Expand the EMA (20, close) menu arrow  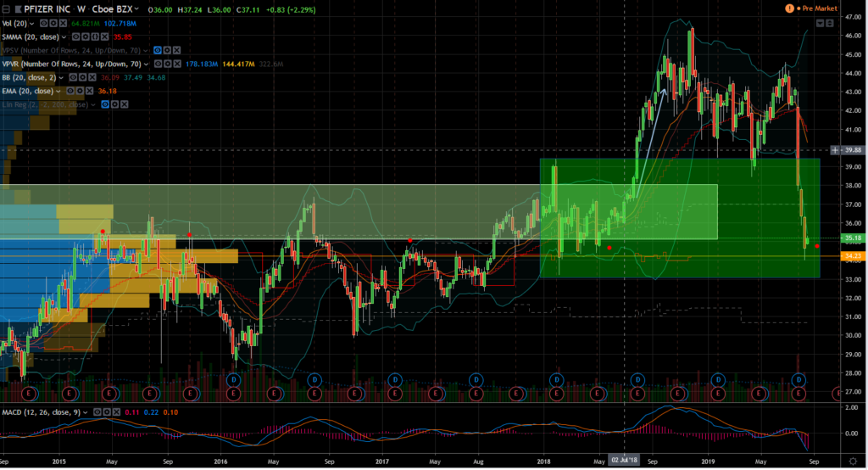point(58,92)
